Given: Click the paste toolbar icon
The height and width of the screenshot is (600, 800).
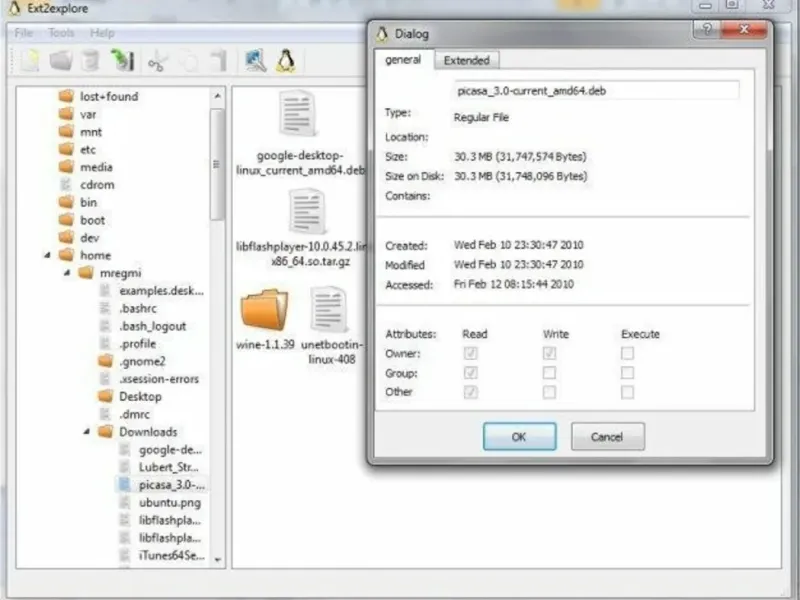Looking at the screenshot, I should pos(219,61).
